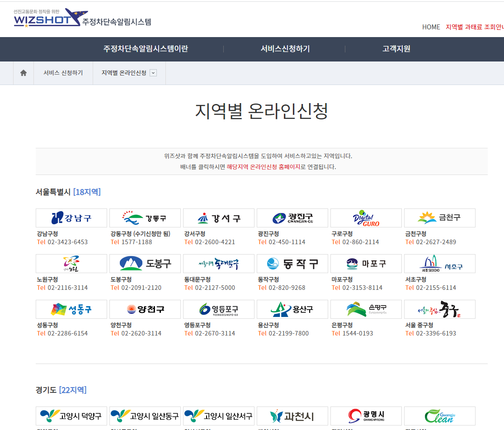Screen dimensions: 504x430
Task: Click the 노원구청 office name
Action: pyautogui.click(x=47, y=279)
